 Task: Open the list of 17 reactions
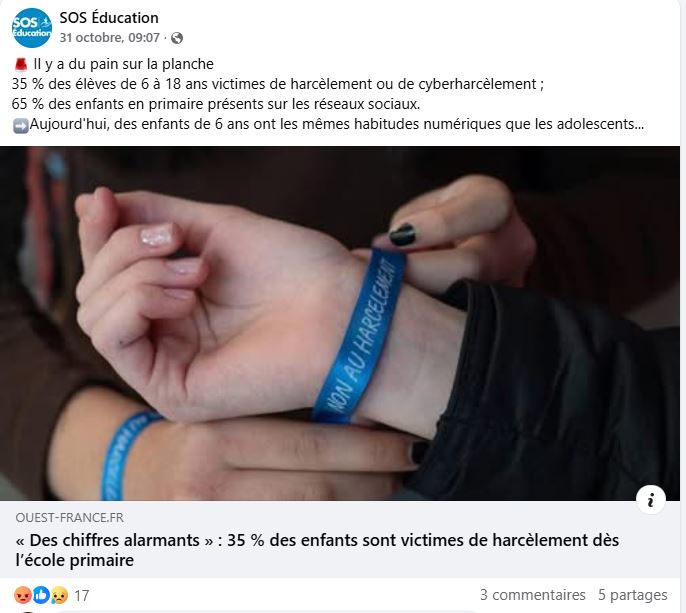(x=81, y=595)
